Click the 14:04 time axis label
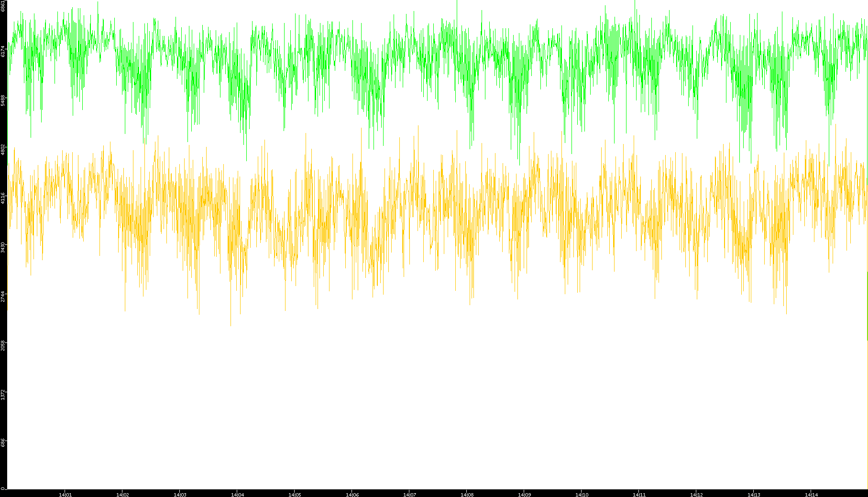Screen dimensions: 868x497 [x=237, y=495]
